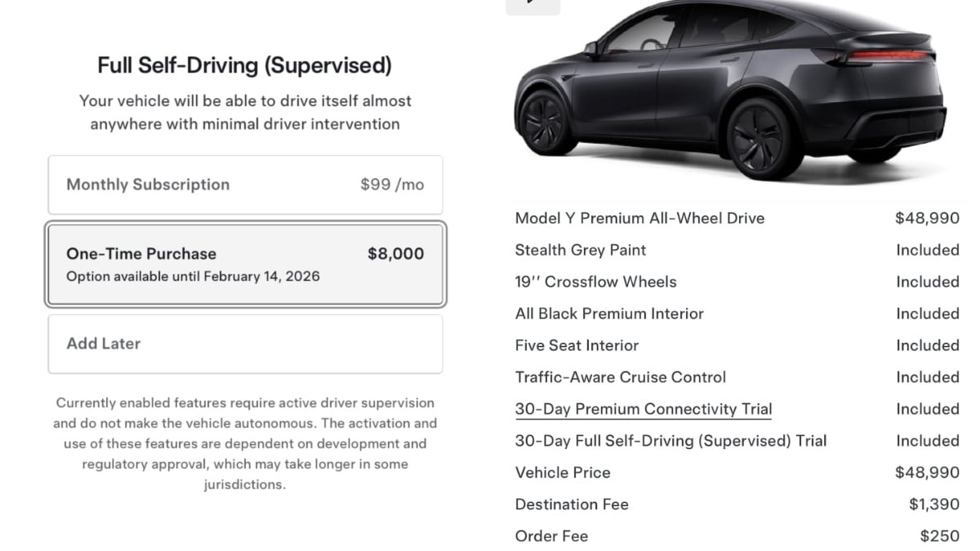Click the 30-Day Full Self-Driving (Supervised) Trial item
Image resolution: width=980 pixels, height=551 pixels.
670,441
